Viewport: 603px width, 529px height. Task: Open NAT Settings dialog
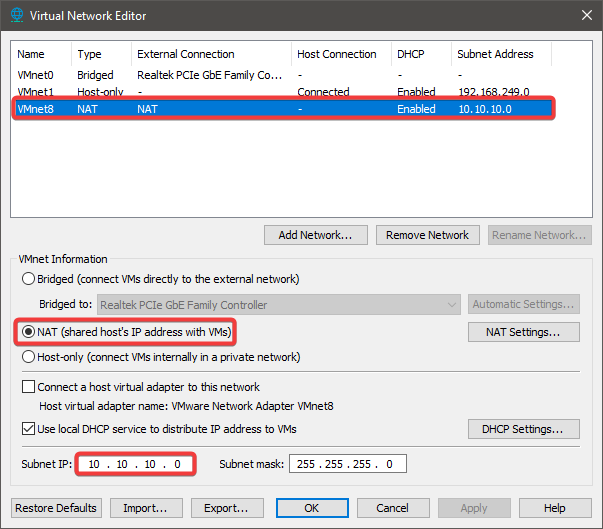click(523, 332)
